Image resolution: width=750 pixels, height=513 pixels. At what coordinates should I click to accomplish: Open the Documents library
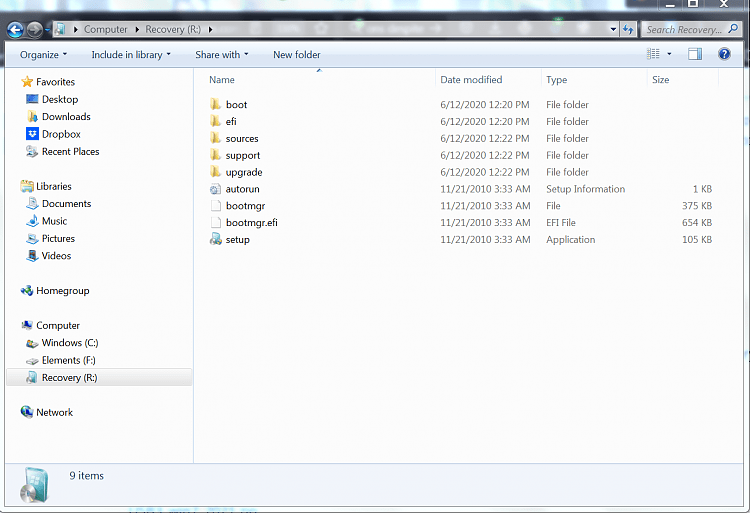66,204
